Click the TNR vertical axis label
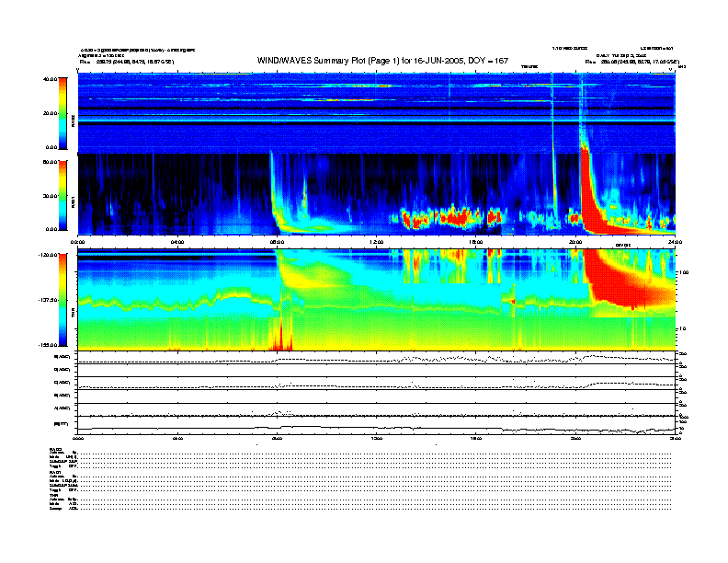Viewport: 728px width, 563px height. 73,314
